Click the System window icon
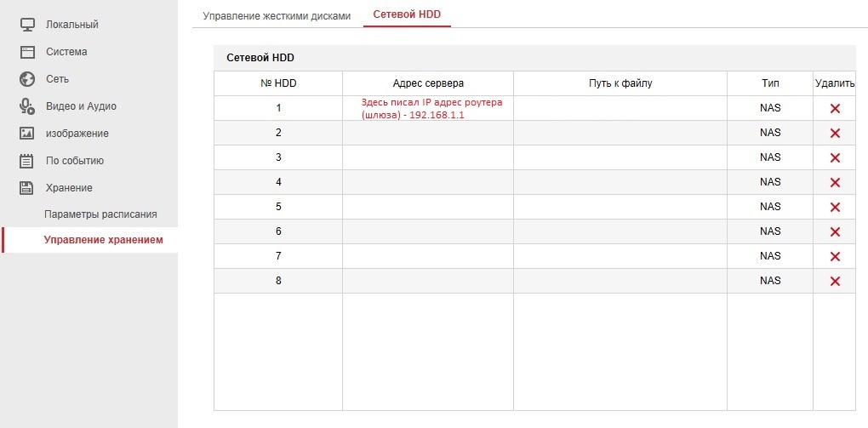The height and width of the screenshot is (428, 868). point(26,51)
